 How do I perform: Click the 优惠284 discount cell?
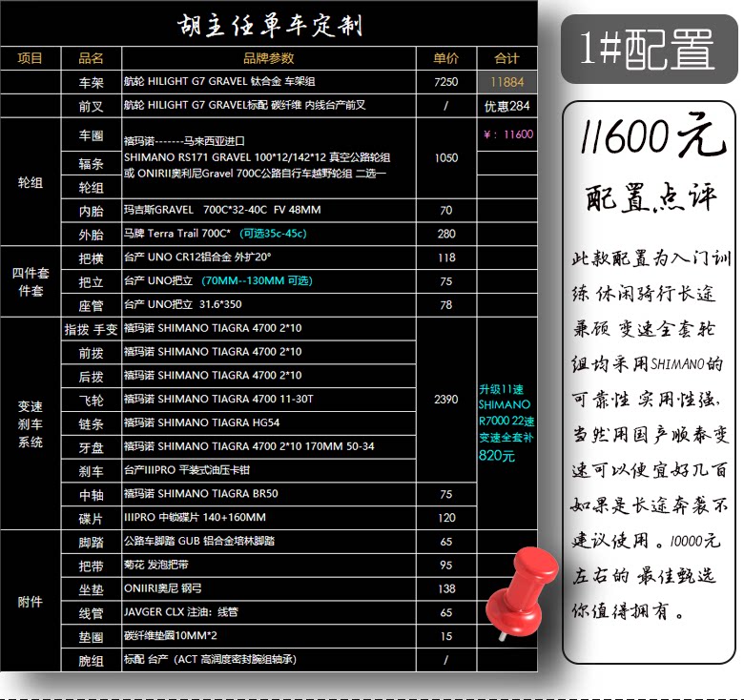coord(506,106)
